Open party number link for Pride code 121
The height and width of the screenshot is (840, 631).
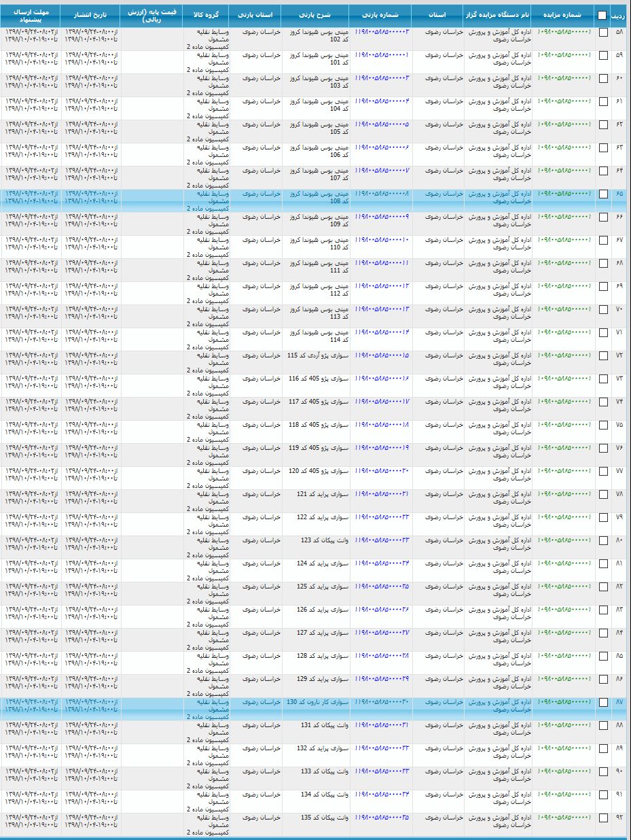coord(382,494)
